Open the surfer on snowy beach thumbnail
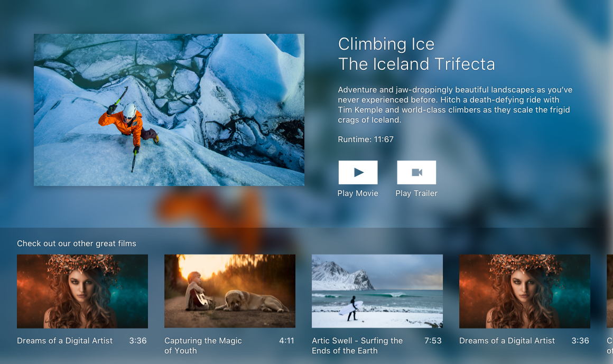This screenshot has width=613, height=364. pos(377,291)
